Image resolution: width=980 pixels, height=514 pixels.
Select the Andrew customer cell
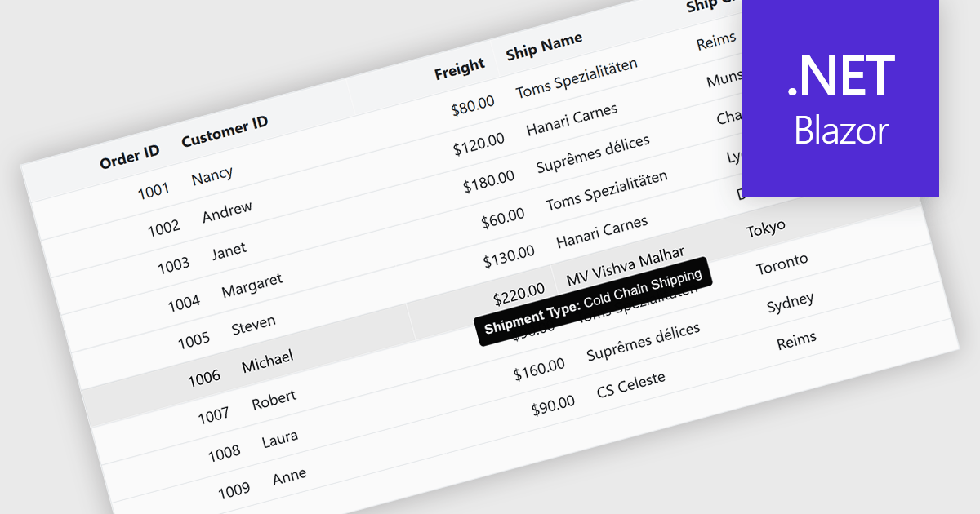pos(227,211)
